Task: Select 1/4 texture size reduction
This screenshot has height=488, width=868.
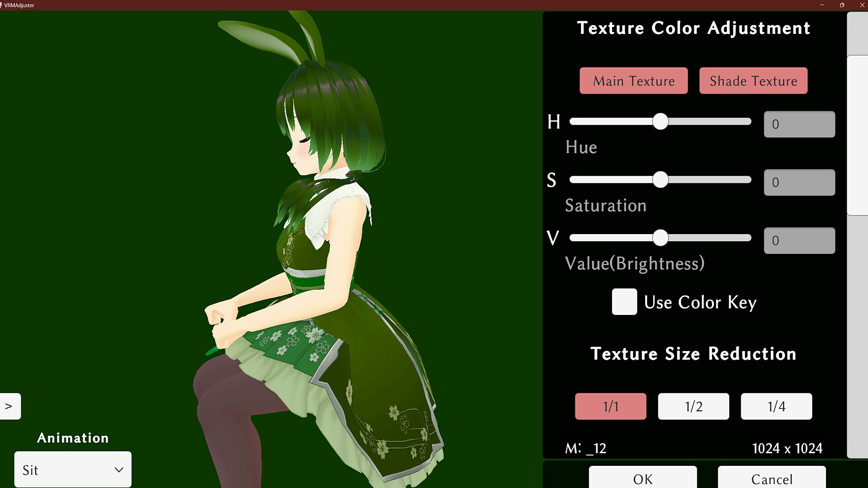Action: (776, 406)
